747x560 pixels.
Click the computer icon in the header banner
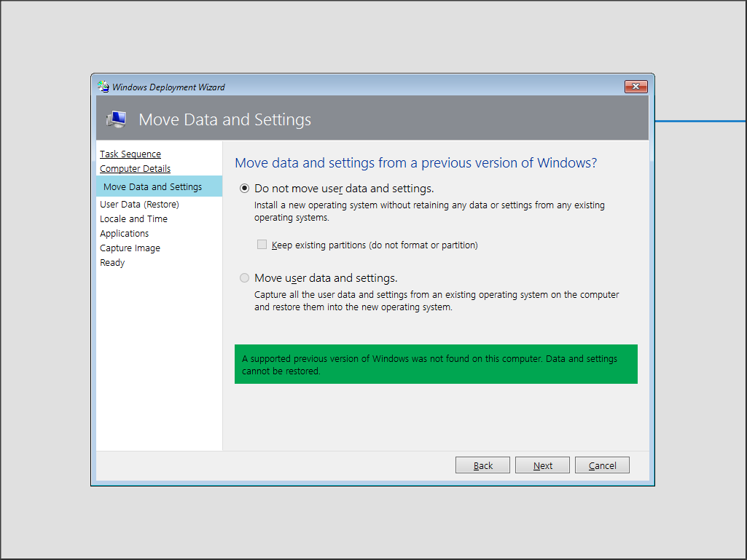(x=116, y=119)
